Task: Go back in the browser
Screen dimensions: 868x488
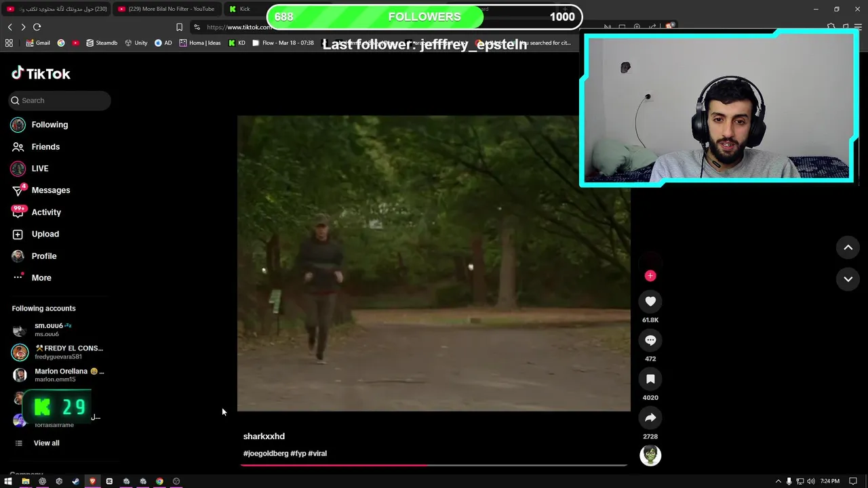Action: click(10, 27)
